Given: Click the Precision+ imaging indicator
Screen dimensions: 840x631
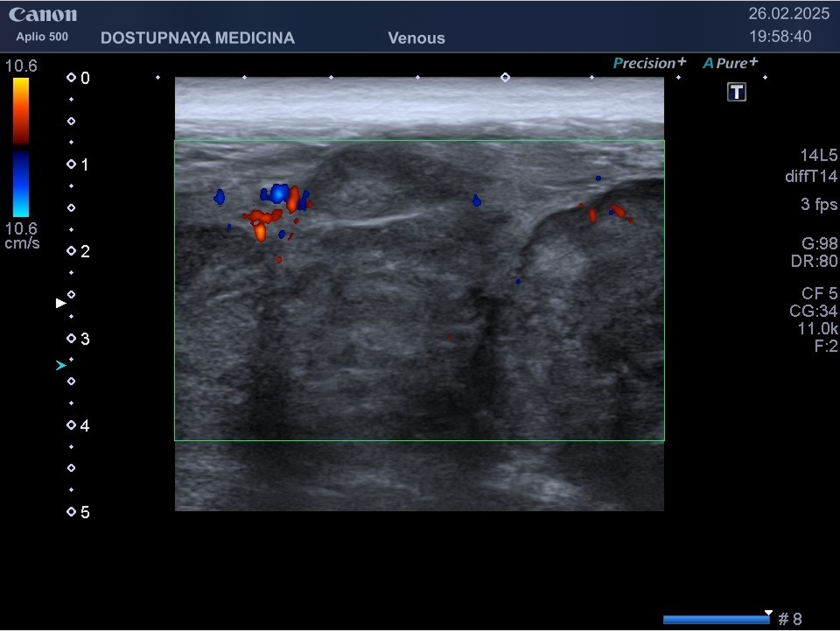Looking at the screenshot, I should (x=649, y=63).
